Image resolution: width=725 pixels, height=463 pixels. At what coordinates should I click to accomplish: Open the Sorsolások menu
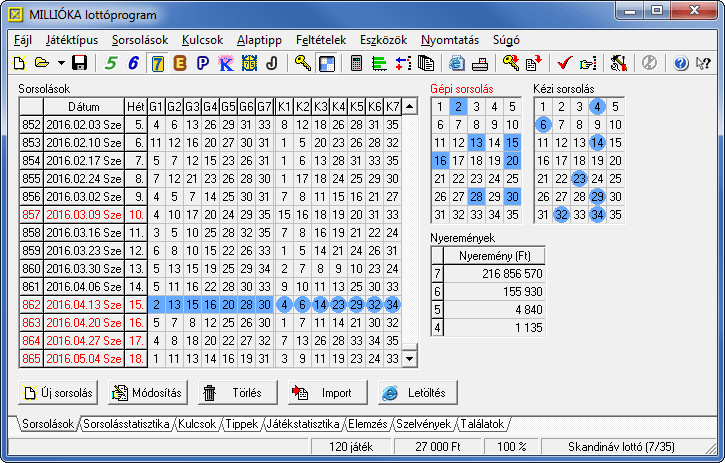[140, 40]
